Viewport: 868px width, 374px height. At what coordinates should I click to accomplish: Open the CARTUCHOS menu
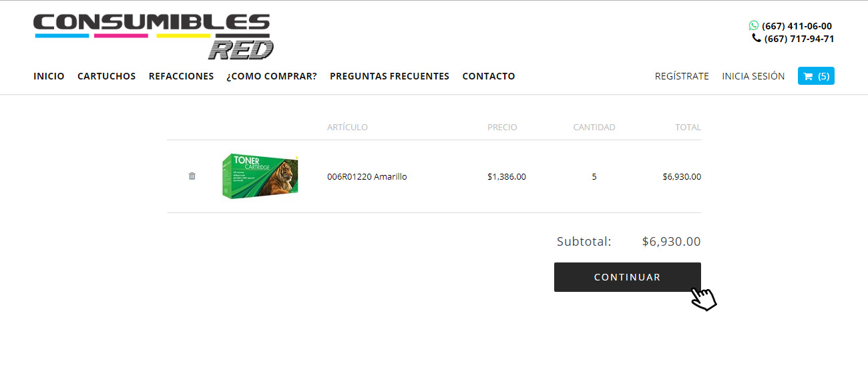coord(106,76)
